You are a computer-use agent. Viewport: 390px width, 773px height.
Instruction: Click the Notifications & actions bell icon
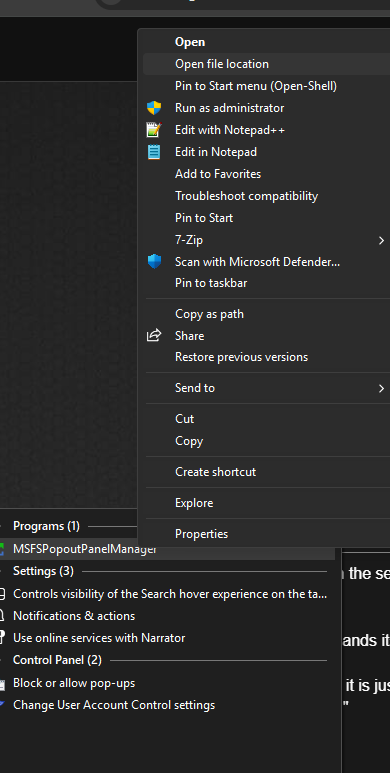coord(2,616)
